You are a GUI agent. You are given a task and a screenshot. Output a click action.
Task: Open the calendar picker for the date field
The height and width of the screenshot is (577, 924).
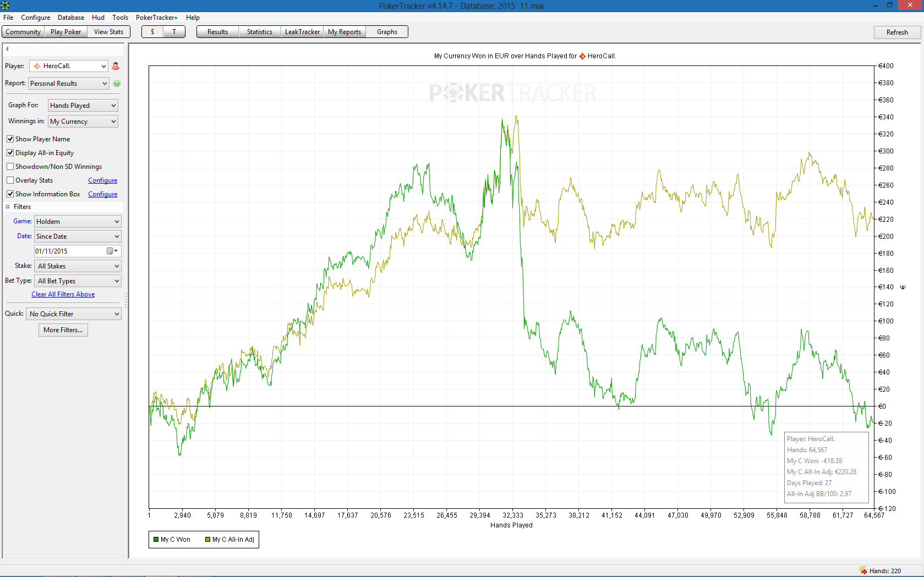tap(112, 251)
